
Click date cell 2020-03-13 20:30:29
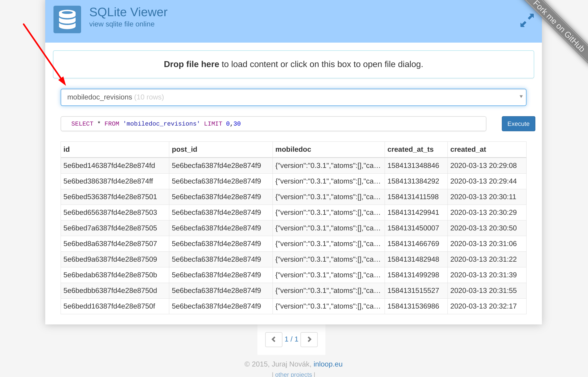tap(487, 213)
